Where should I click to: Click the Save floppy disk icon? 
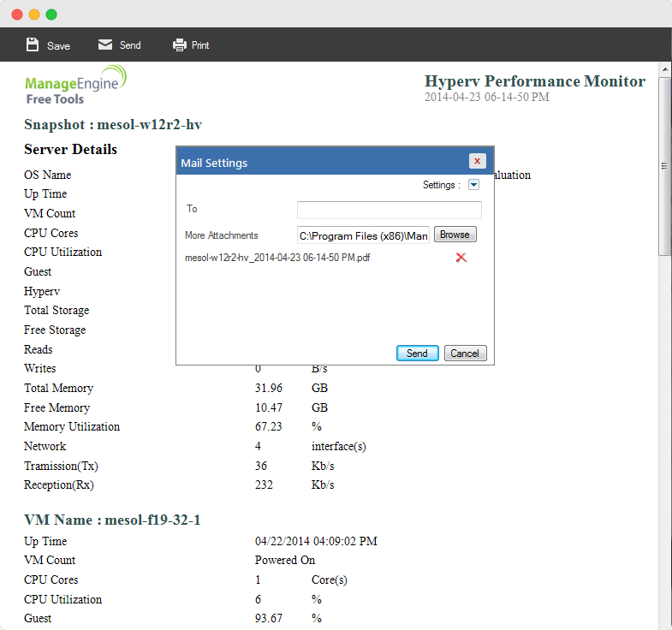tap(33, 45)
